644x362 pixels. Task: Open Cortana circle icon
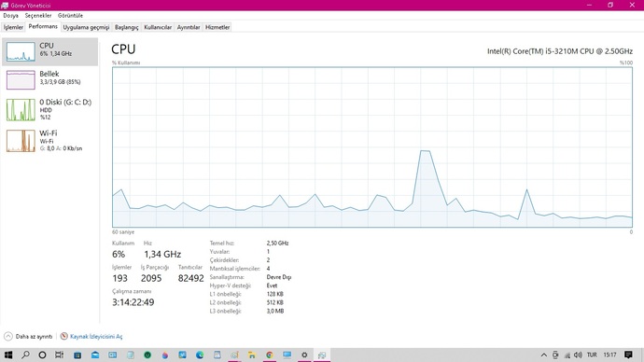pyautogui.click(x=42, y=355)
